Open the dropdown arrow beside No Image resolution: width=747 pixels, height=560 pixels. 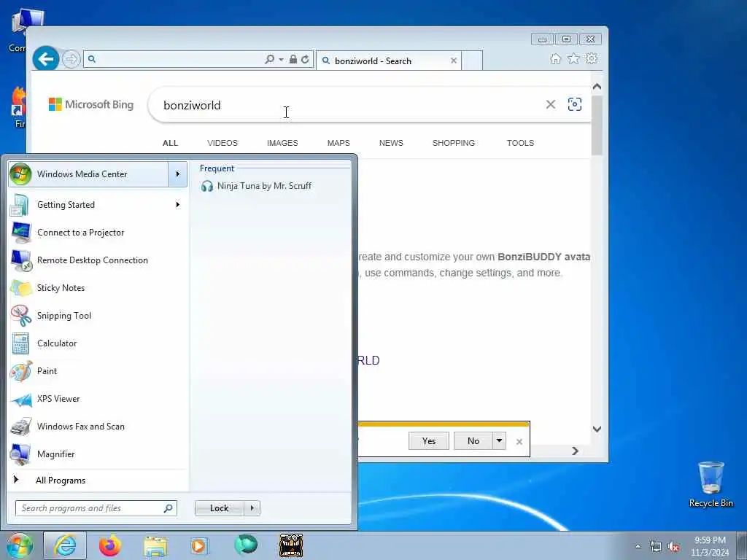pyautogui.click(x=499, y=441)
